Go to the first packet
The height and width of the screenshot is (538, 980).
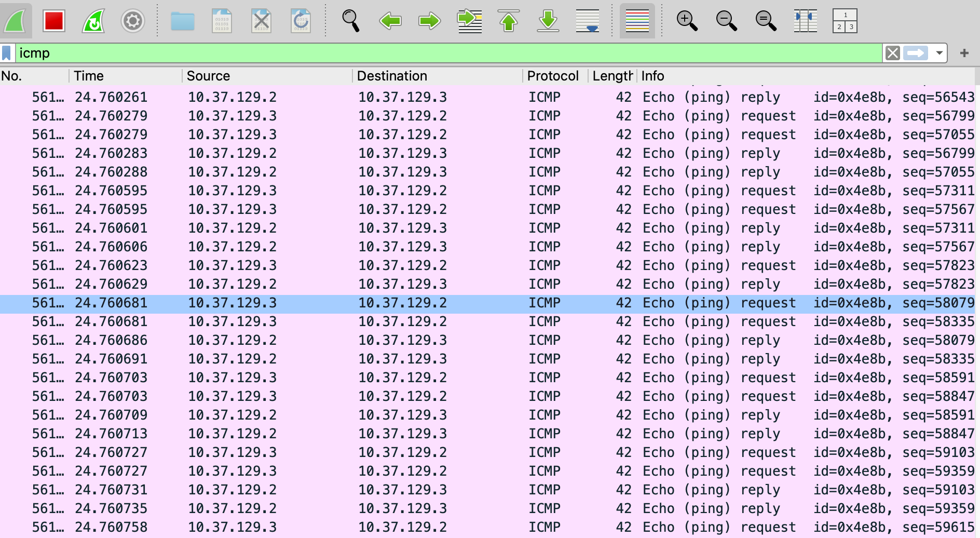point(509,21)
